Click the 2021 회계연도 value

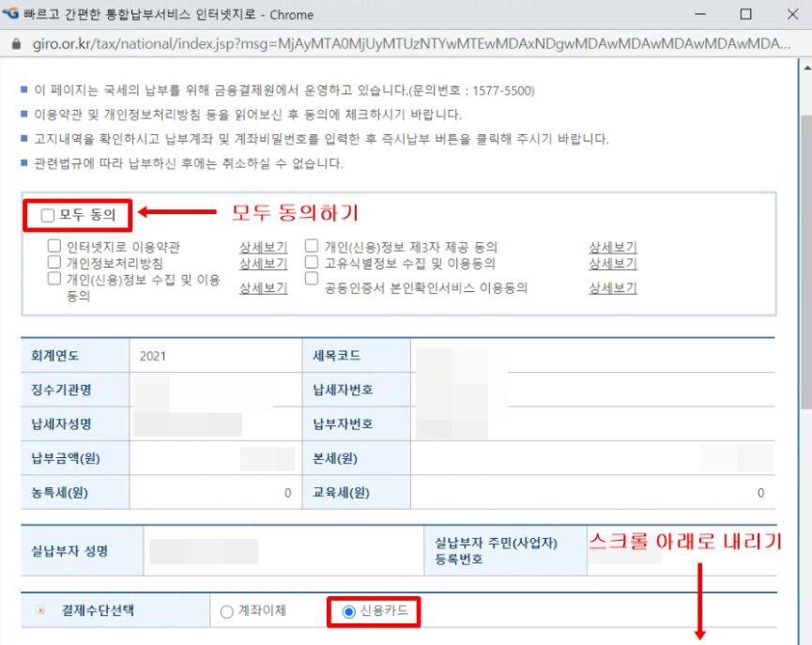[x=153, y=356]
